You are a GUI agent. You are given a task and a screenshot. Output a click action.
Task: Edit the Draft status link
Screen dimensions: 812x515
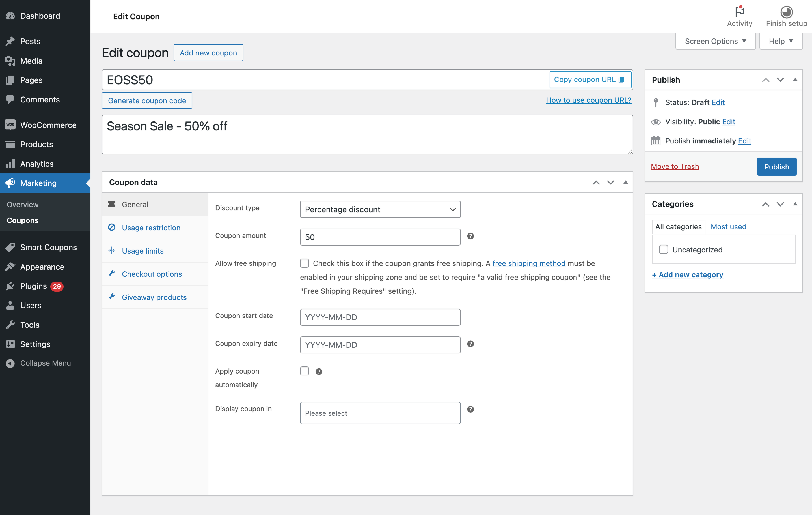tap(718, 102)
